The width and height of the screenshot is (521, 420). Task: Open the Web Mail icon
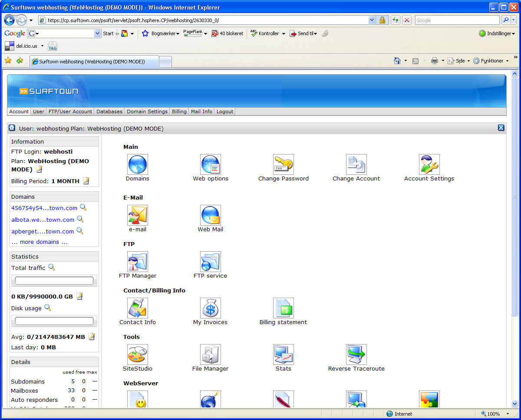pos(210,216)
